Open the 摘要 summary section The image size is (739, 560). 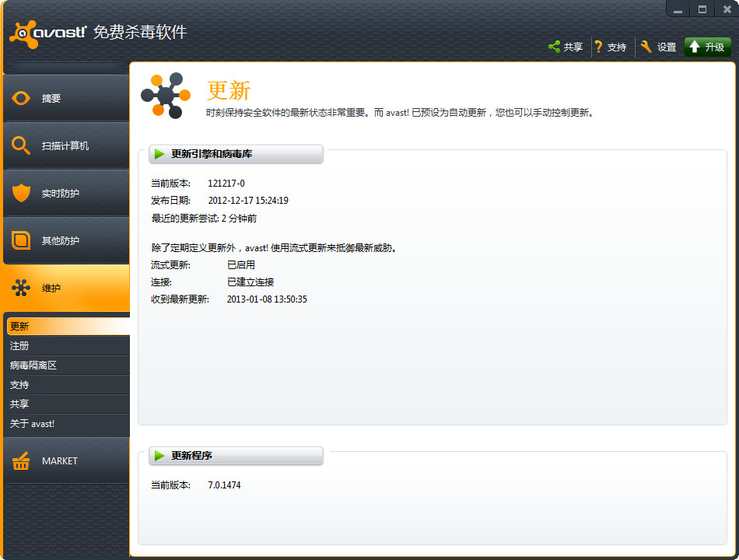click(x=66, y=98)
